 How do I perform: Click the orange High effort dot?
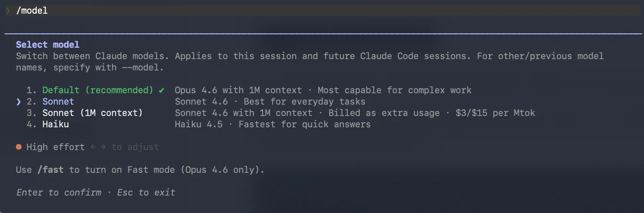coord(19,147)
